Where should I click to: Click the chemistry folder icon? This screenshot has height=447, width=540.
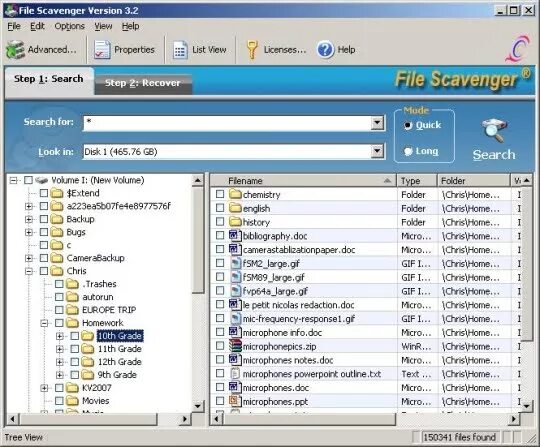point(235,194)
